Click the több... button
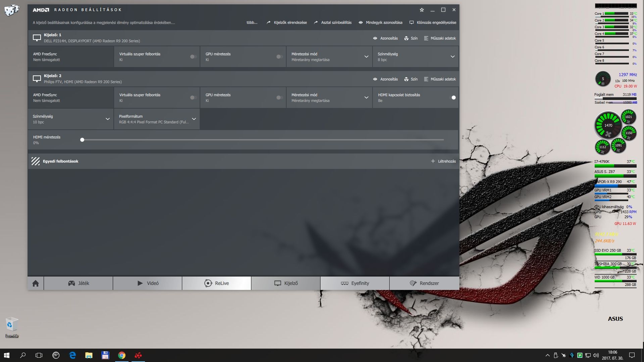Screen dimensions: 644x362 coord(252,22)
